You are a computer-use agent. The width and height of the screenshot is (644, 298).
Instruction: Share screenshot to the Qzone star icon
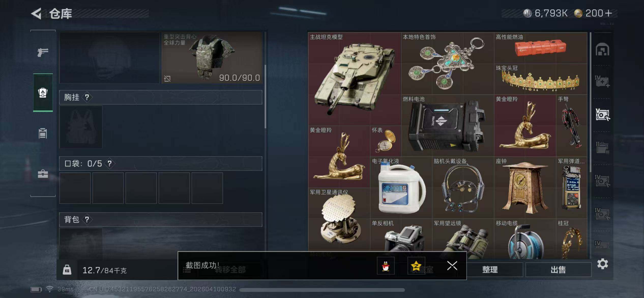tap(416, 266)
